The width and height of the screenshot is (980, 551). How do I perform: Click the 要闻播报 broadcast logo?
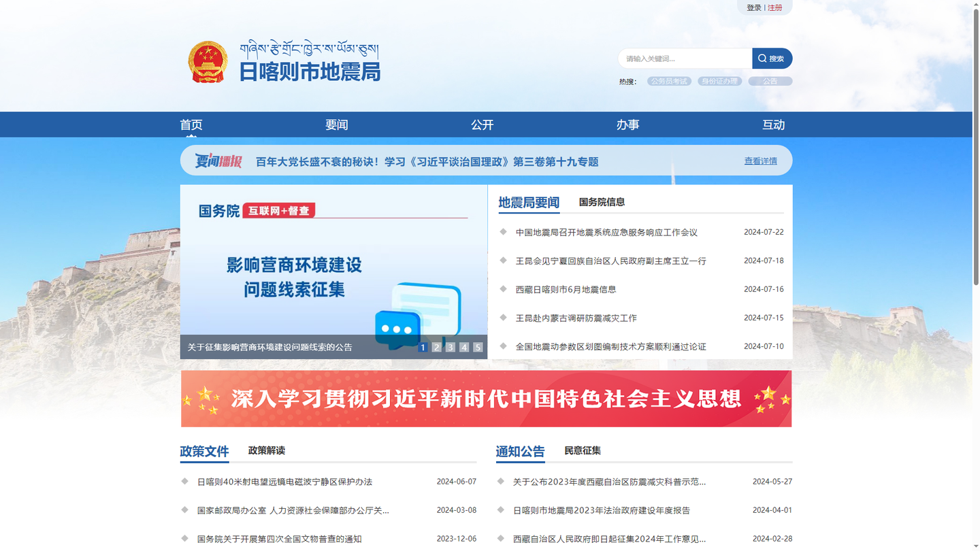tap(218, 161)
